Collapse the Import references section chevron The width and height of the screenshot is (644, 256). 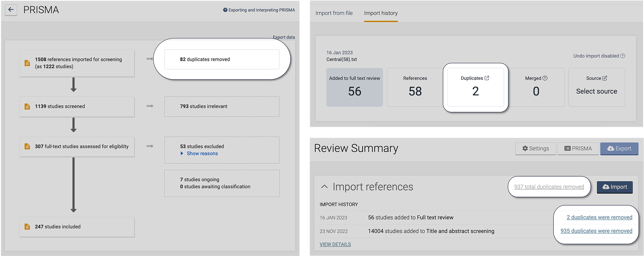coord(324,187)
